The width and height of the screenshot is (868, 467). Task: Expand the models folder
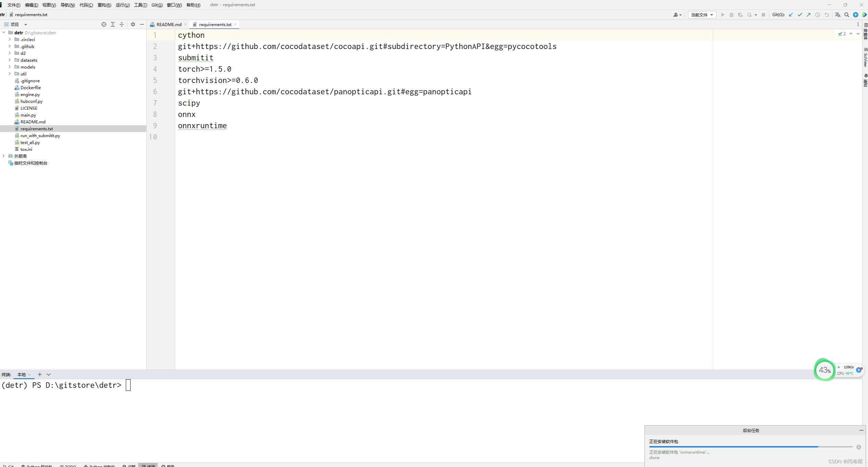10,67
